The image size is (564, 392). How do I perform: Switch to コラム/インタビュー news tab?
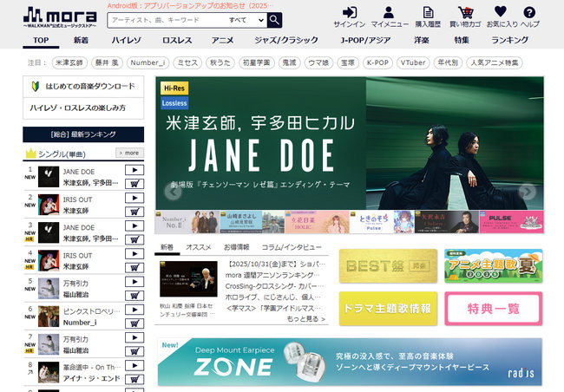pyautogui.click(x=292, y=247)
